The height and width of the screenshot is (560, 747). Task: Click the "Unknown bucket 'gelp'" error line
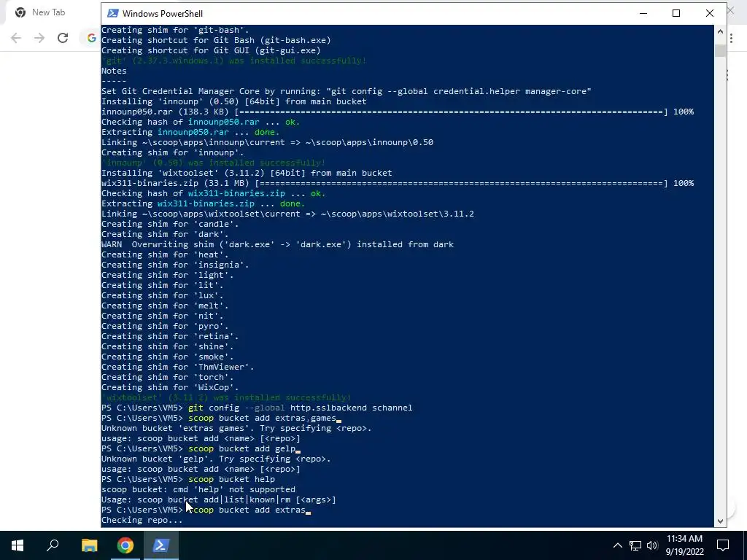pyautogui.click(x=216, y=459)
